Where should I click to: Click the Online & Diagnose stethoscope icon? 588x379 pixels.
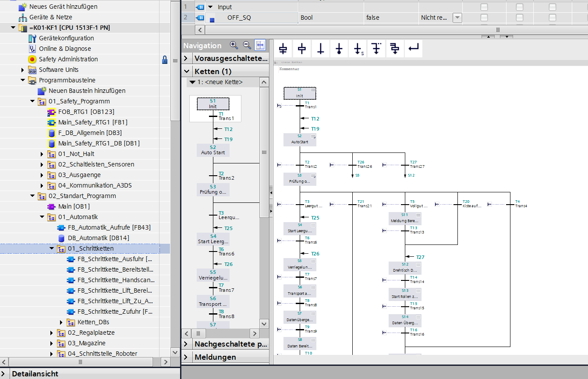tap(32, 49)
